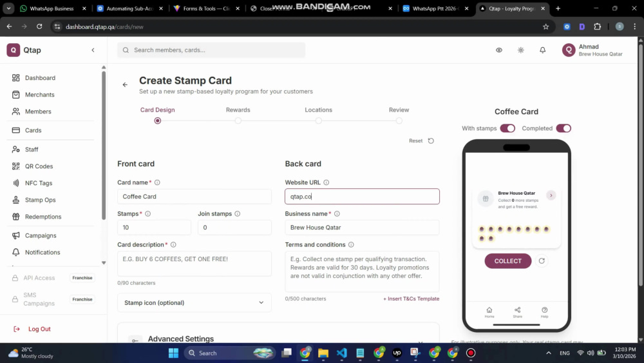Click the Card name input field
The width and height of the screenshot is (644, 363).
(x=194, y=197)
